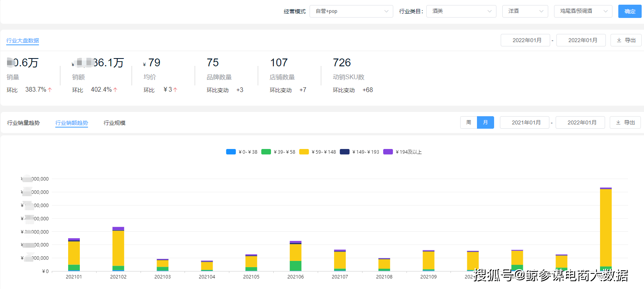Toggle the dark blue ¥149-¥193 legend swatch
The width and height of the screenshot is (644, 289).
click(x=345, y=152)
